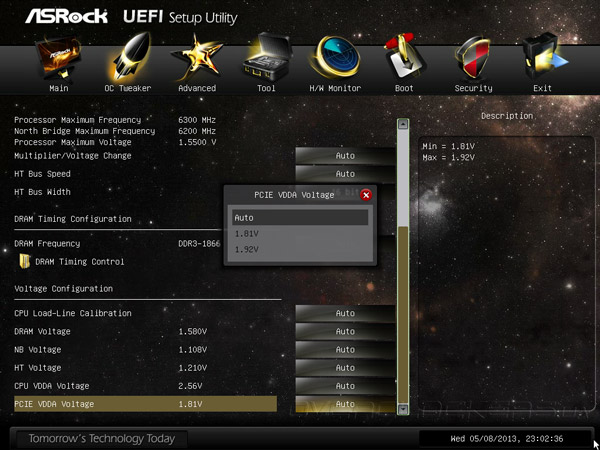The width and height of the screenshot is (600, 450).
Task: Open the Security shield icon
Action: (x=473, y=57)
